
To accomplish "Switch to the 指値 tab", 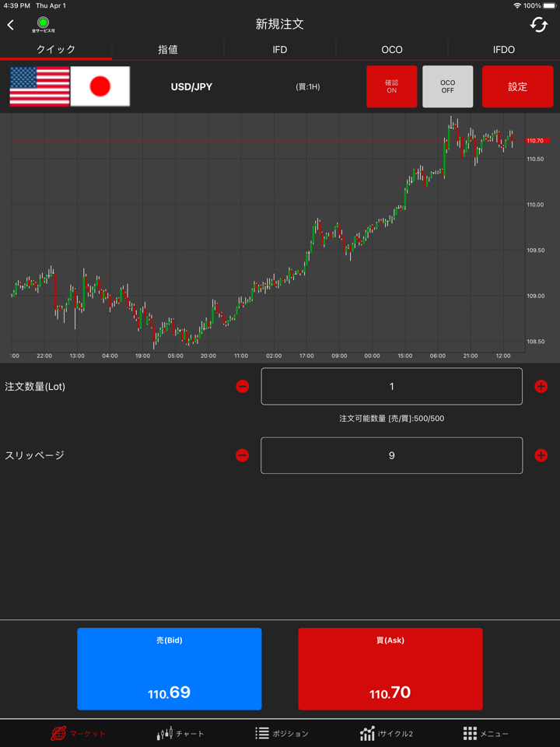I will pyautogui.click(x=168, y=50).
